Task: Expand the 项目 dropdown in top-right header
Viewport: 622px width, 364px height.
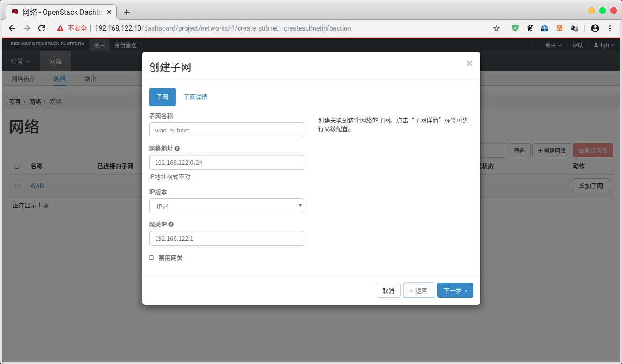Action: pyautogui.click(x=553, y=45)
